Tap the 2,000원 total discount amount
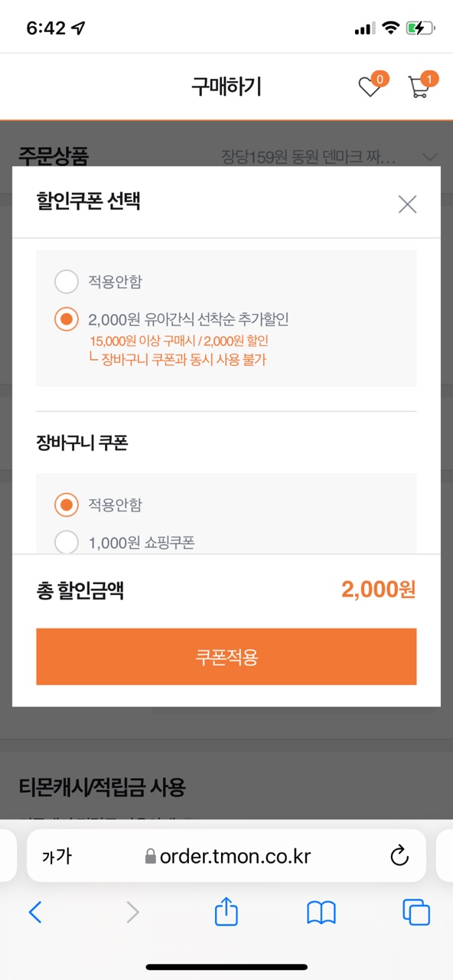The image size is (453, 980). 379,590
